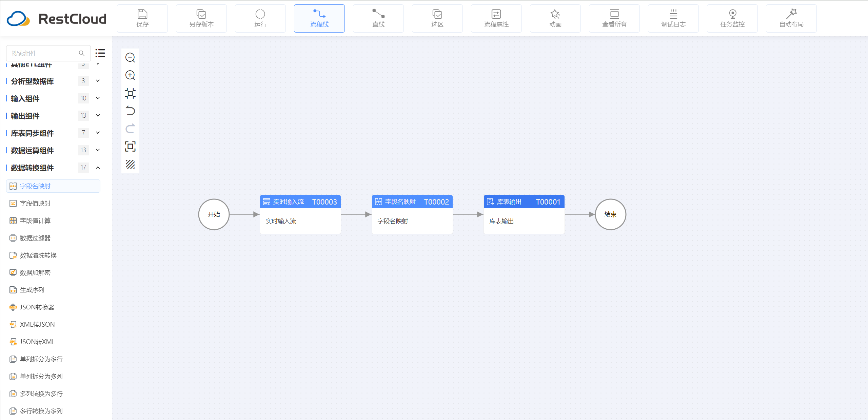This screenshot has width=868, height=420.
Task: Select JSON转换器 component in sidebar
Action: coord(37,307)
